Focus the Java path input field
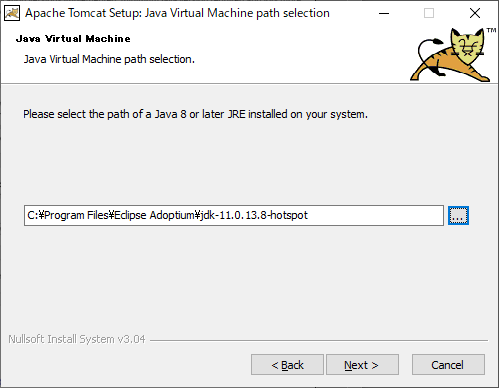 [x=234, y=216]
